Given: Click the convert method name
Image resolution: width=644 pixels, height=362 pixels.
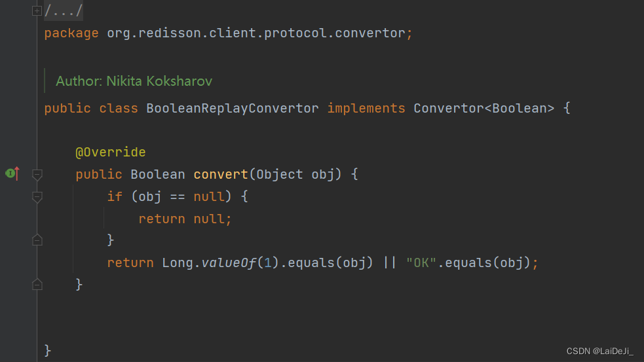Looking at the screenshot, I should point(221,174).
